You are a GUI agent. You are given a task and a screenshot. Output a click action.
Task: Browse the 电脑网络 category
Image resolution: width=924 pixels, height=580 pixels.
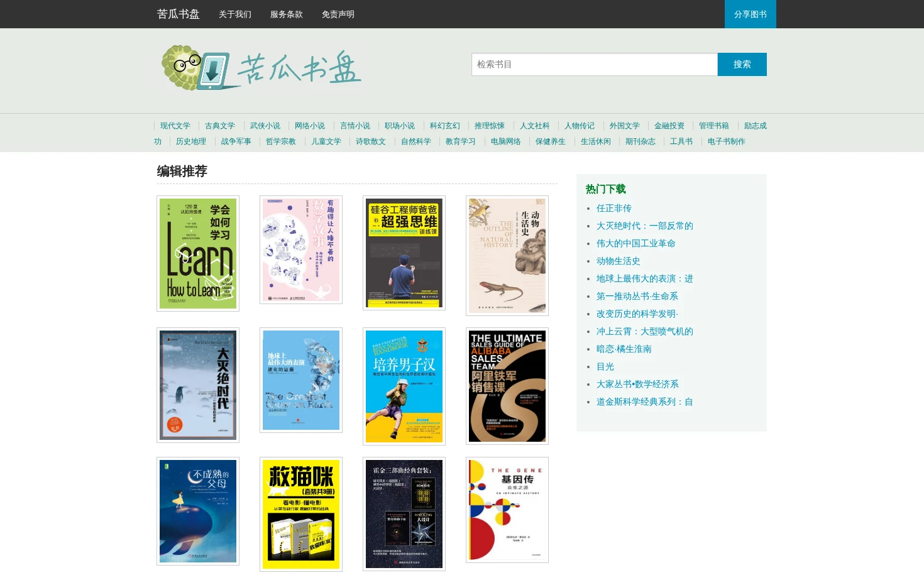click(x=506, y=141)
